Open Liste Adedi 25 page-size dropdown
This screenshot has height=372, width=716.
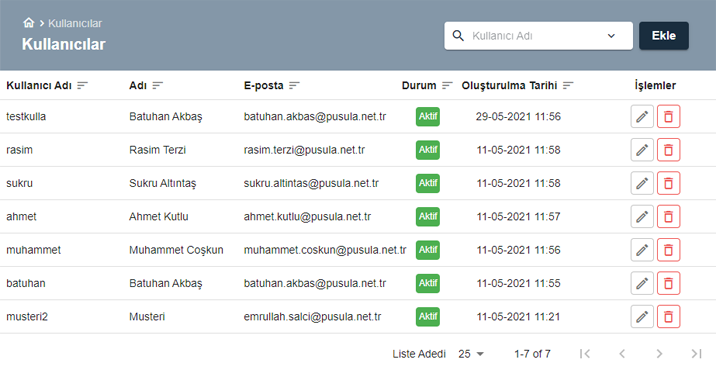tap(471, 354)
